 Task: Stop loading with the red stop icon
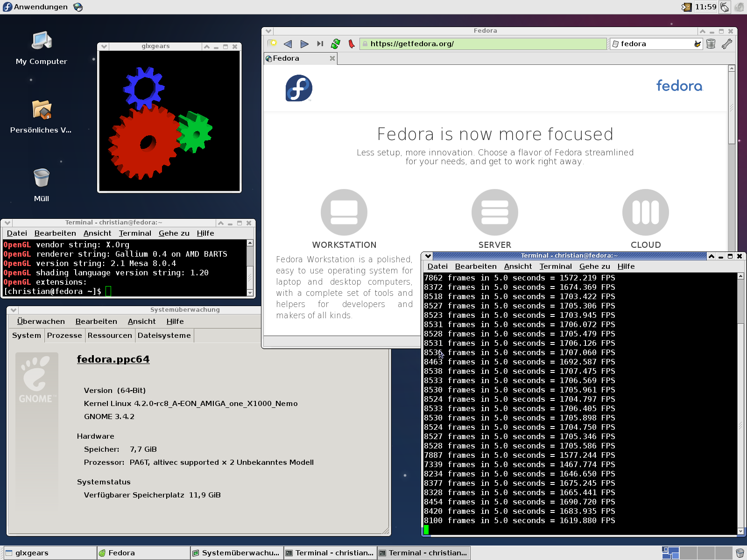pos(351,44)
